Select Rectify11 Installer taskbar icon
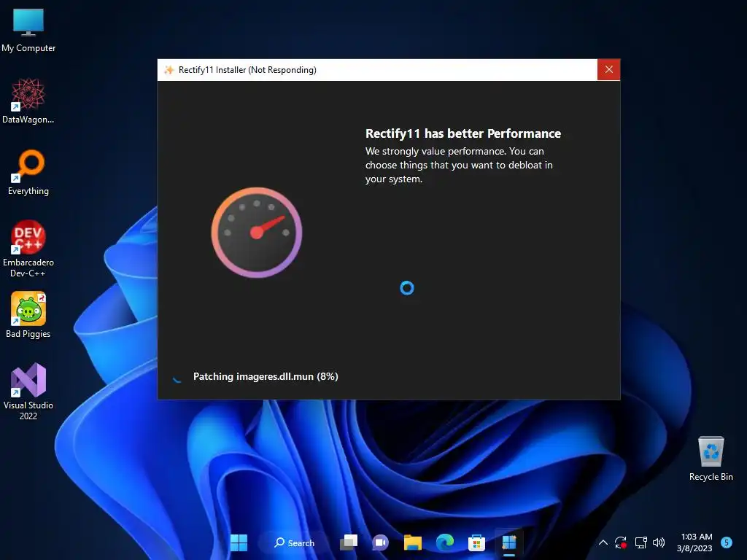Screen dimensions: 747x560 508,542
